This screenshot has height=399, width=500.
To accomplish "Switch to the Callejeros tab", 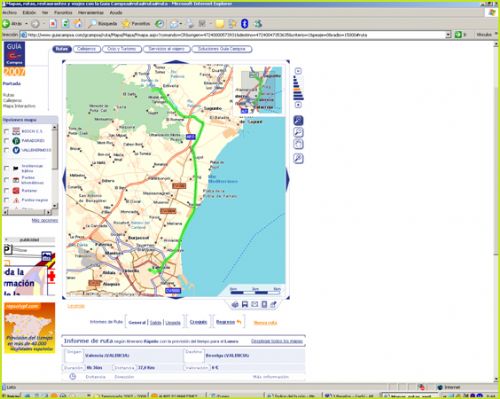I will [87, 49].
